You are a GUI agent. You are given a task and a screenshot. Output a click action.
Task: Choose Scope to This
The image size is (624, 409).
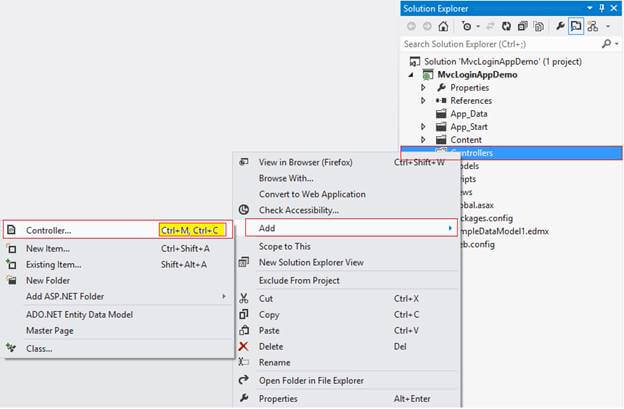345,246
